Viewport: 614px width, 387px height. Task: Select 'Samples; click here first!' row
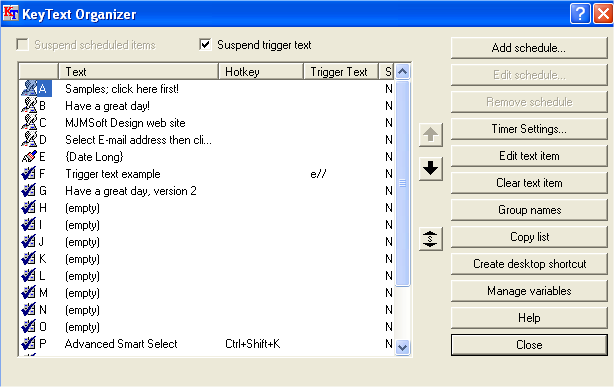click(x=122, y=89)
